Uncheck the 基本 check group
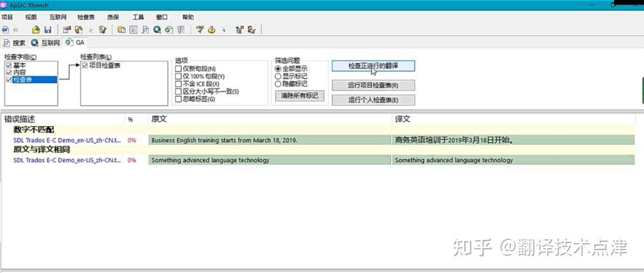The image size is (644, 273). point(9,66)
